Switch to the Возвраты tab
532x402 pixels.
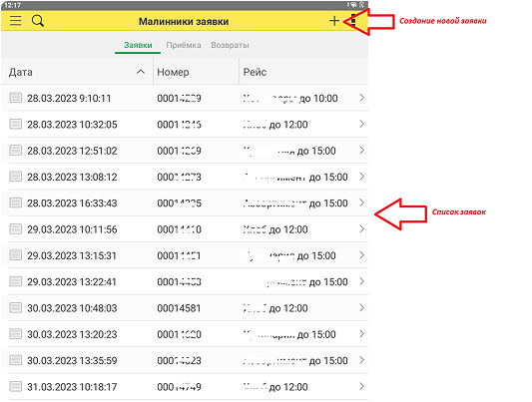pyautogui.click(x=230, y=45)
